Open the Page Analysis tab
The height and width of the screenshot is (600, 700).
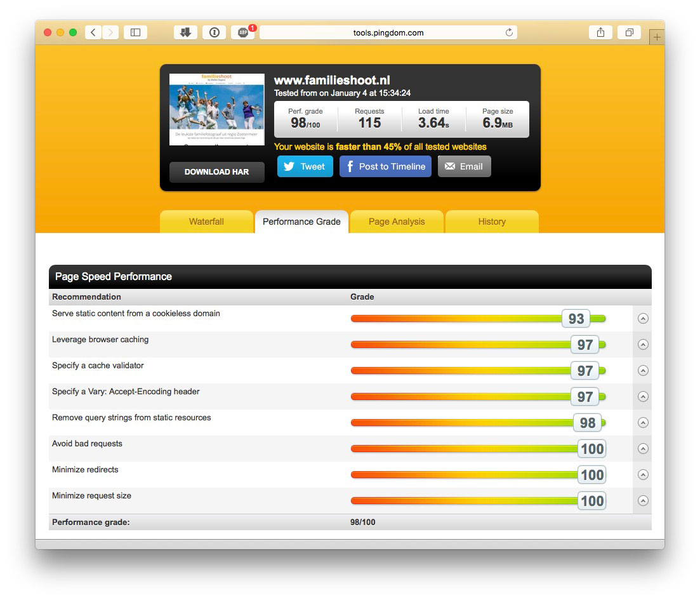pos(397,222)
